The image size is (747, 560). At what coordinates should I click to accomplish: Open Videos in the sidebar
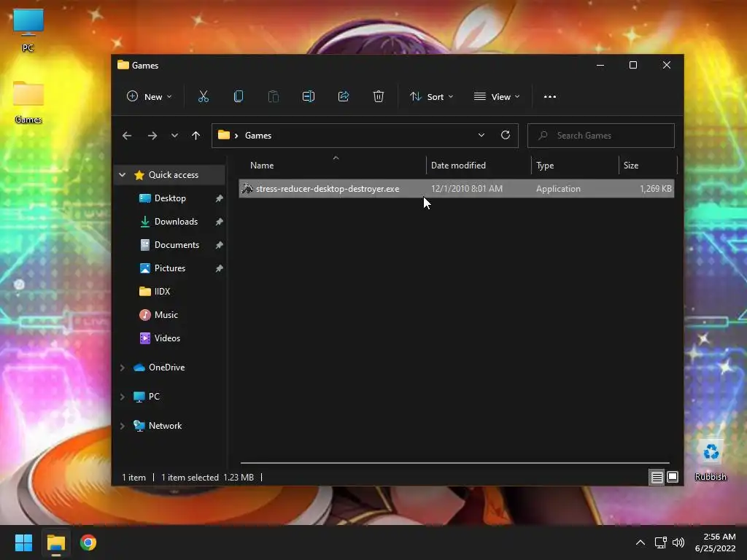click(167, 338)
